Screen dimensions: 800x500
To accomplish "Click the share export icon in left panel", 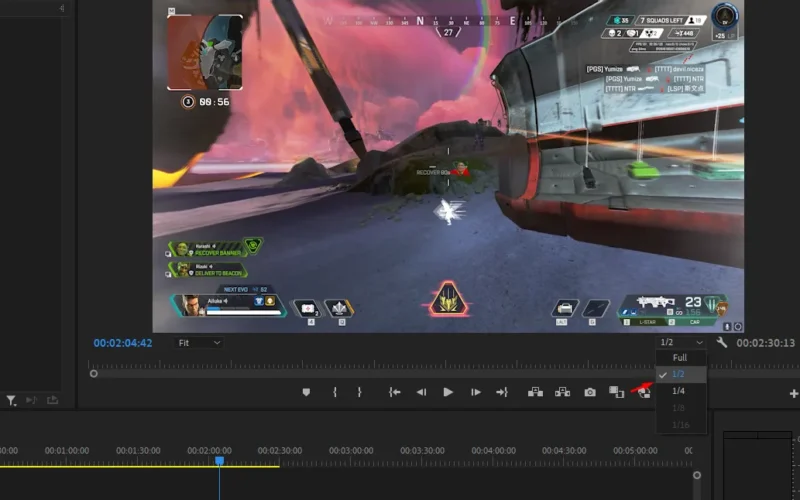I will (52, 401).
